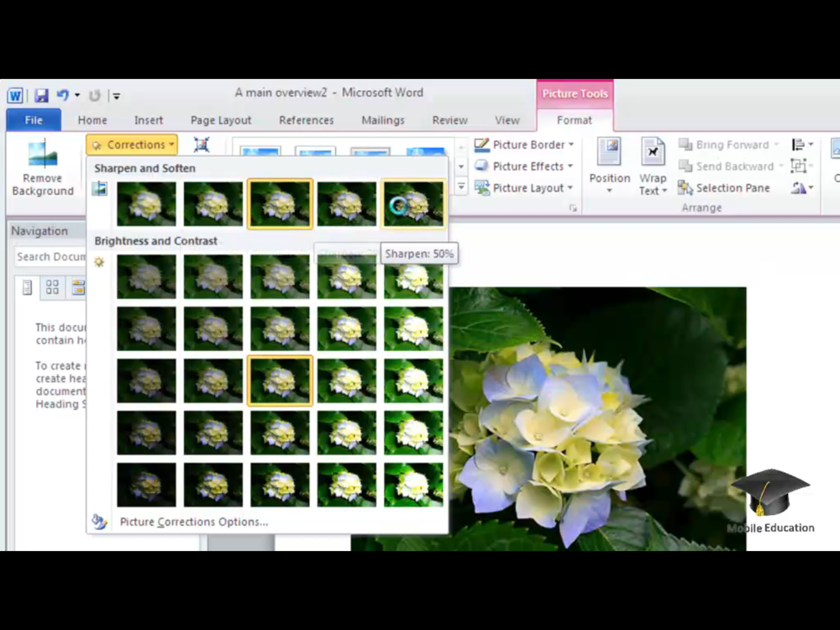The height and width of the screenshot is (630, 840).
Task: Click the Redo button in quick access toolbar
Action: click(x=95, y=96)
